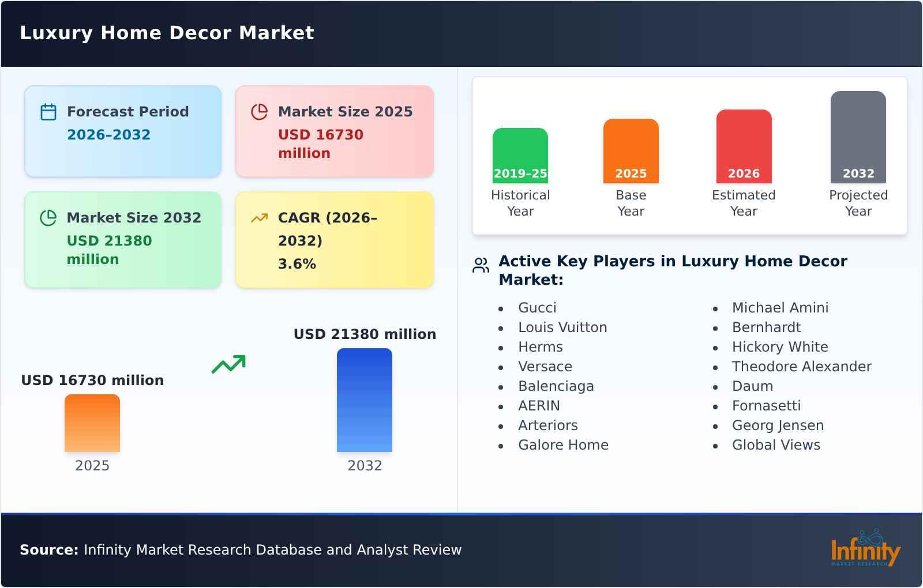Image resolution: width=923 pixels, height=588 pixels.
Task: Select the pie chart icon on Market Size 2025
Action: 260,111
